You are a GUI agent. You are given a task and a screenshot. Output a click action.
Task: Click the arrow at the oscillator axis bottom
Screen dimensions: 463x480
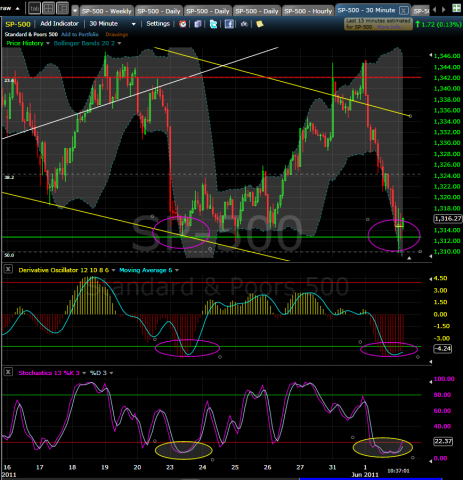430,361
